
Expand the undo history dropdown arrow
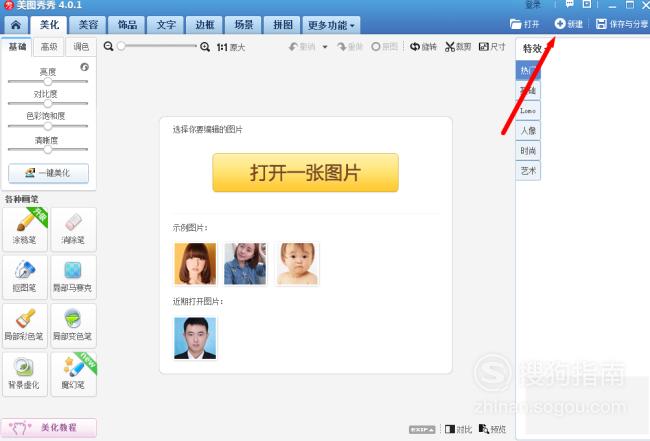coord(325,47)
